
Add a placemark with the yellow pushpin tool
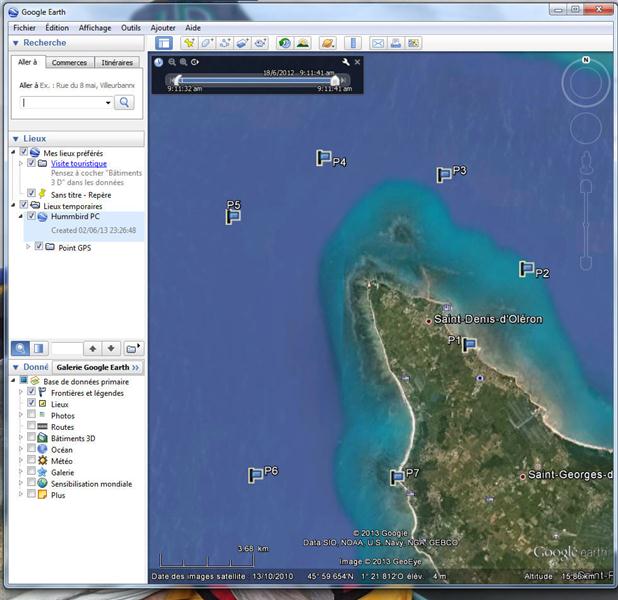tap(189, 43)
